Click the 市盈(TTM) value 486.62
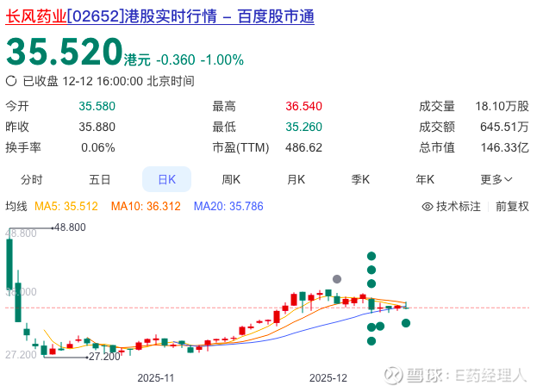The image size is (543, 392). (x=303, y=148)
